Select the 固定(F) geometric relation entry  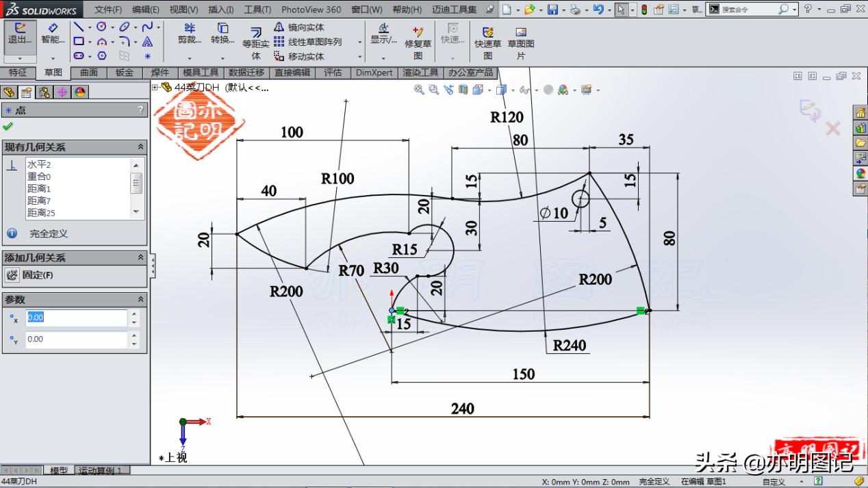pyautogui.click(x=36, y=275)
